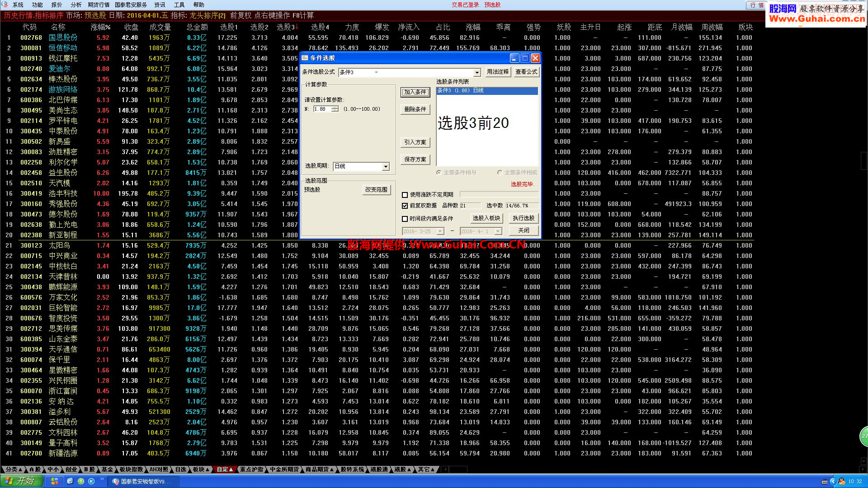Viewport: 868px width, 488px height.
Task: Click the 引入方案 button
Action: pos(415,142)
